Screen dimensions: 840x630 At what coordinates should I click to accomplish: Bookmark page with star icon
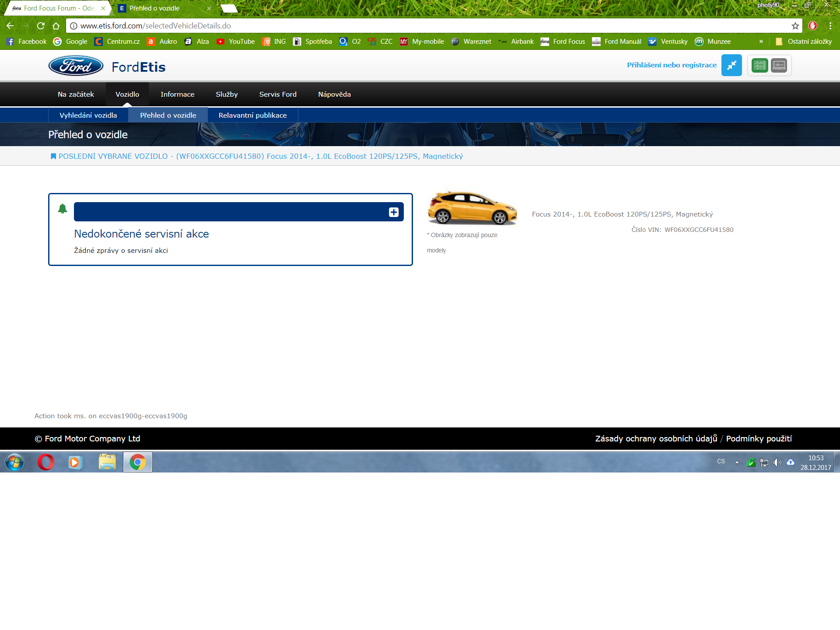795,26
